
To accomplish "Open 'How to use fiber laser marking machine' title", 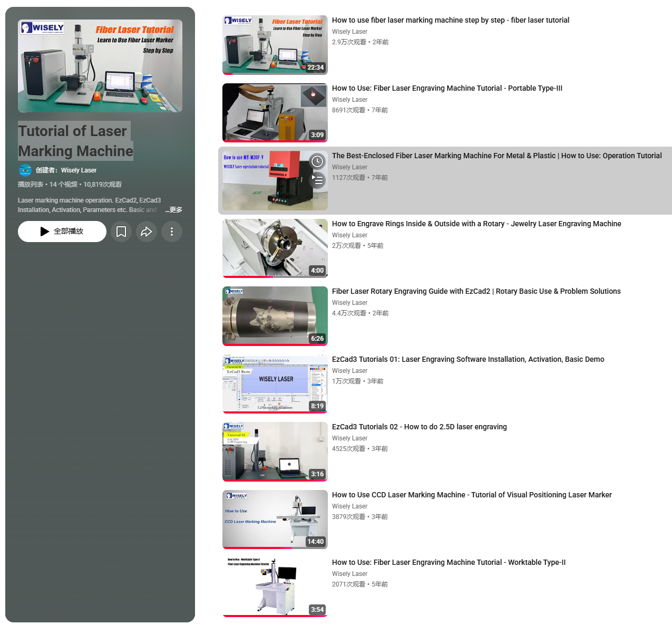I will pyautogui.click(x=451, y=20).
